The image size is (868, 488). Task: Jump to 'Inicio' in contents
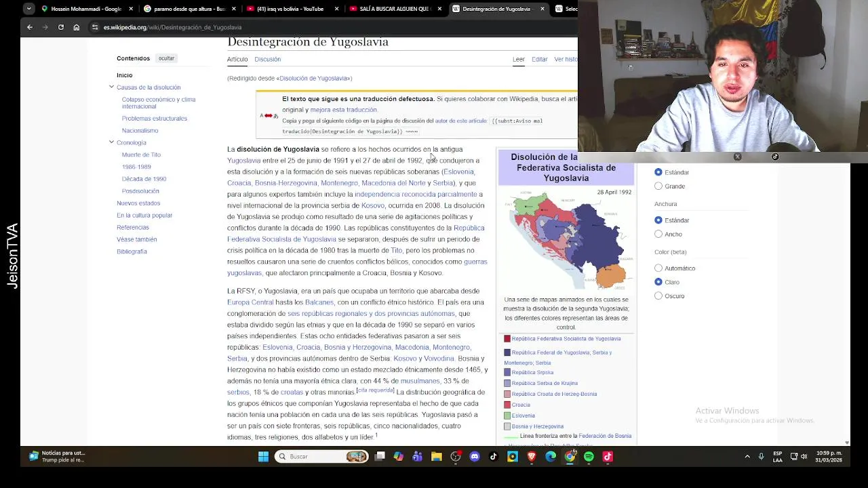tap(125, 75)
